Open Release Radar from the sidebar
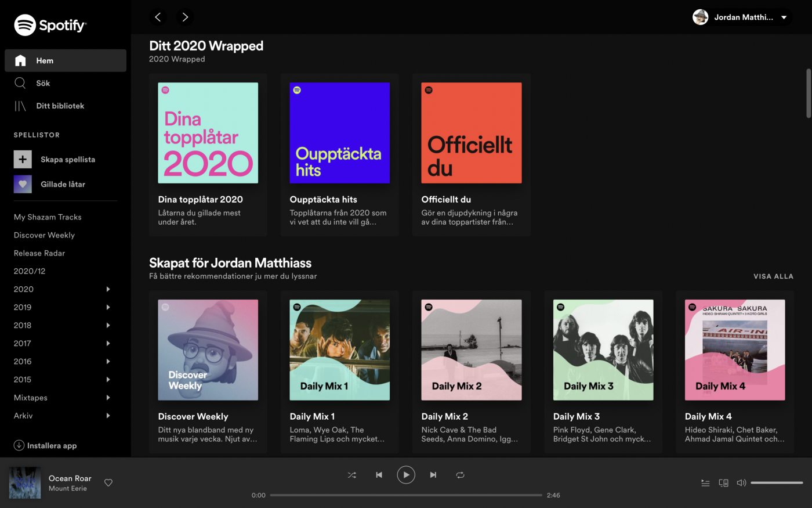The image size is (812, 508). (39, 253)
